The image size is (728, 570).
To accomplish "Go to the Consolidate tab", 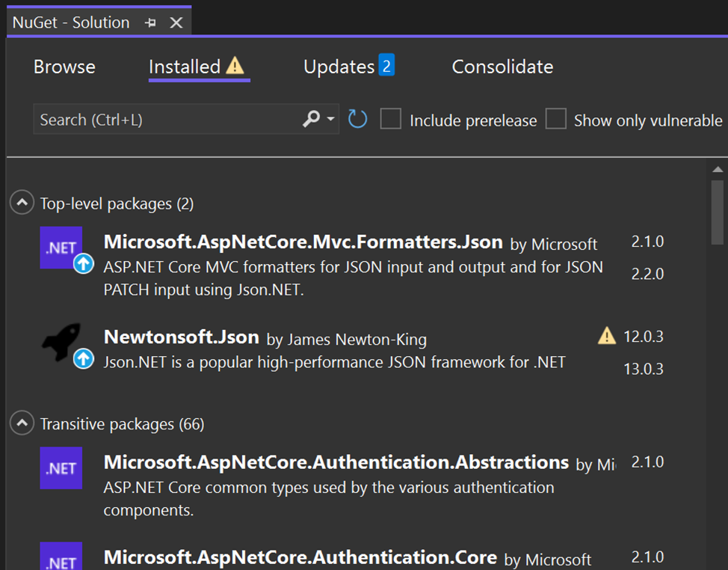I will (x=502, y=67).
